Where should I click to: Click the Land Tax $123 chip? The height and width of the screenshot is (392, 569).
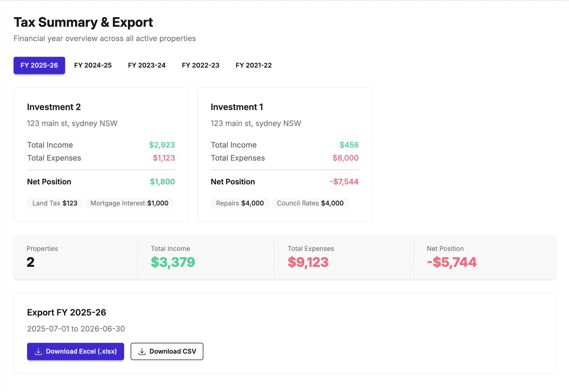(55, 203)
